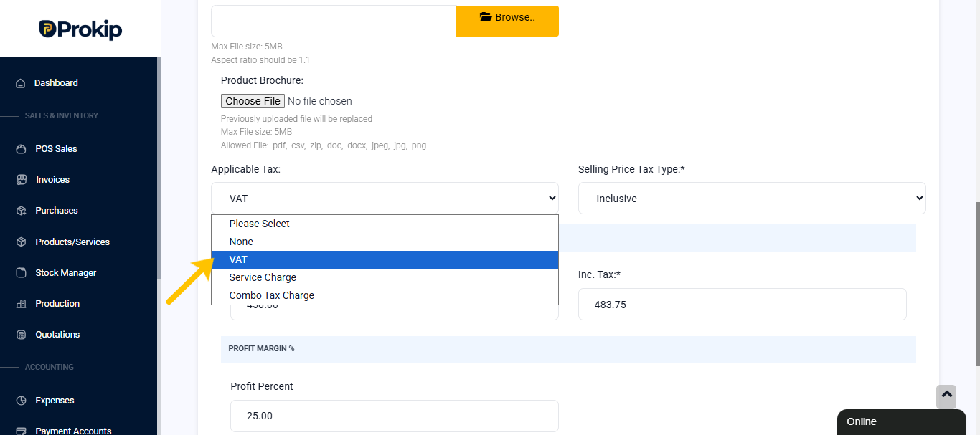The height and width of the screenshot is (435, 980).
Task: Click the Stock Manager icon
Action: [x=21, y=273]
